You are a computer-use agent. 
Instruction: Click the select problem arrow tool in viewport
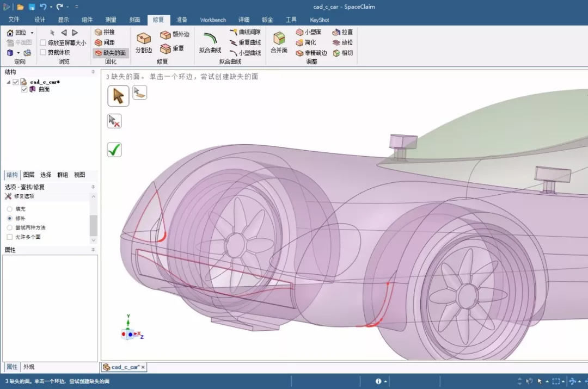tap(119, 96)
